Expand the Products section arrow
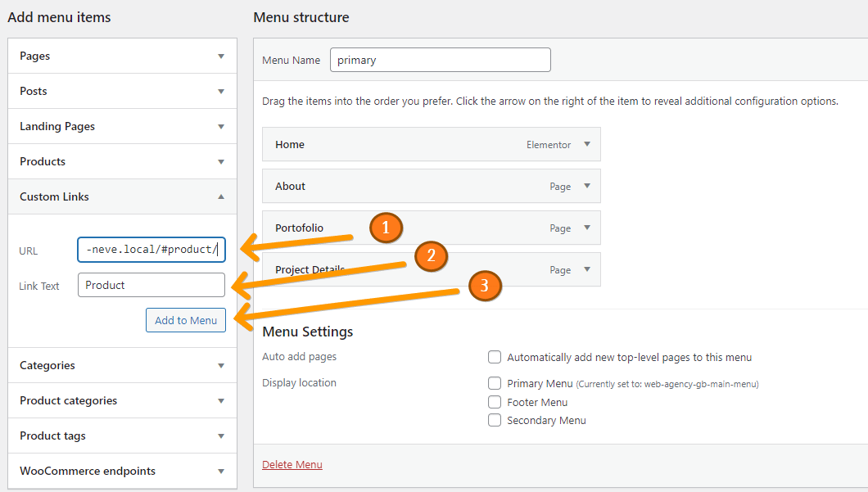Screen dimensions: 868x492 tap(221, 162)
